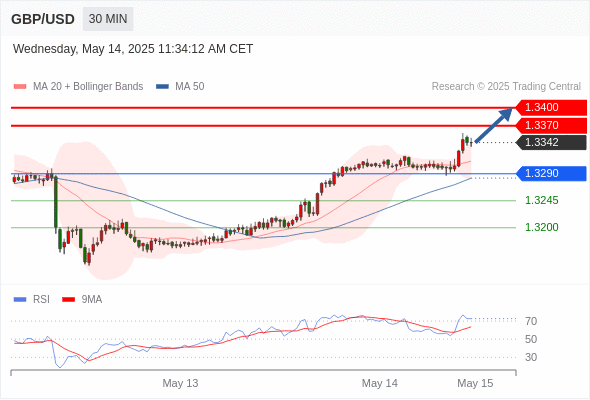Click the RSI 70 level label
The height and width of the screenshot is (400, 590).
click(531, 321)
